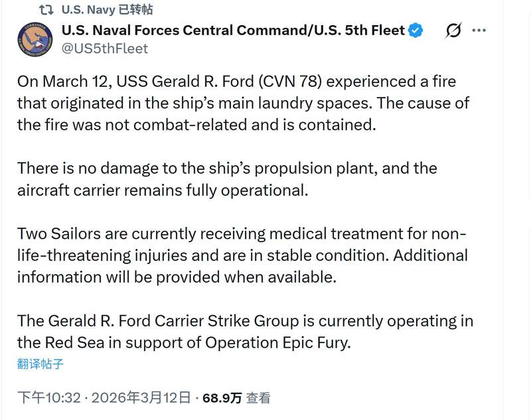
Task: Click the 下午10:32 post time
Action: tap(48, 398)
